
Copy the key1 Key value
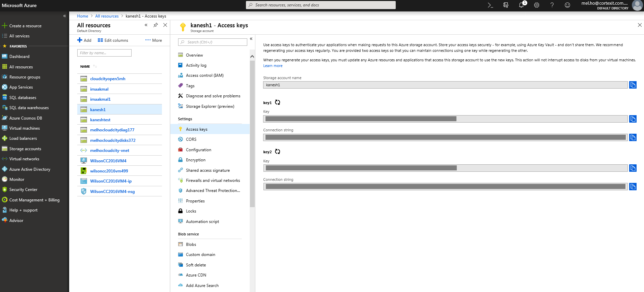click(x=633, y=119)
